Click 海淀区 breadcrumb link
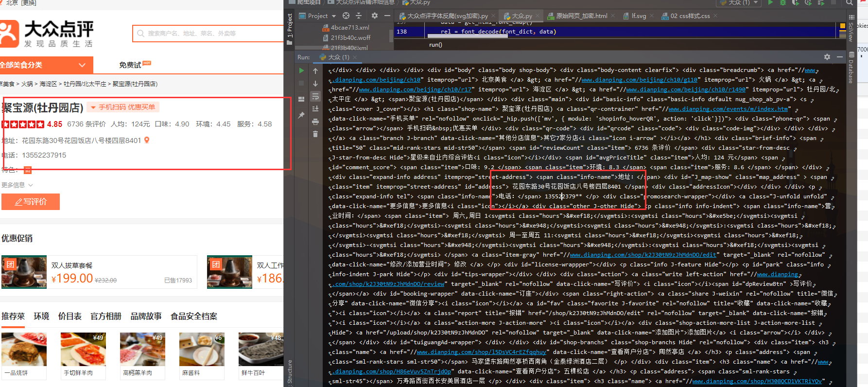This screenshot has width=868, height=387. 48,84
